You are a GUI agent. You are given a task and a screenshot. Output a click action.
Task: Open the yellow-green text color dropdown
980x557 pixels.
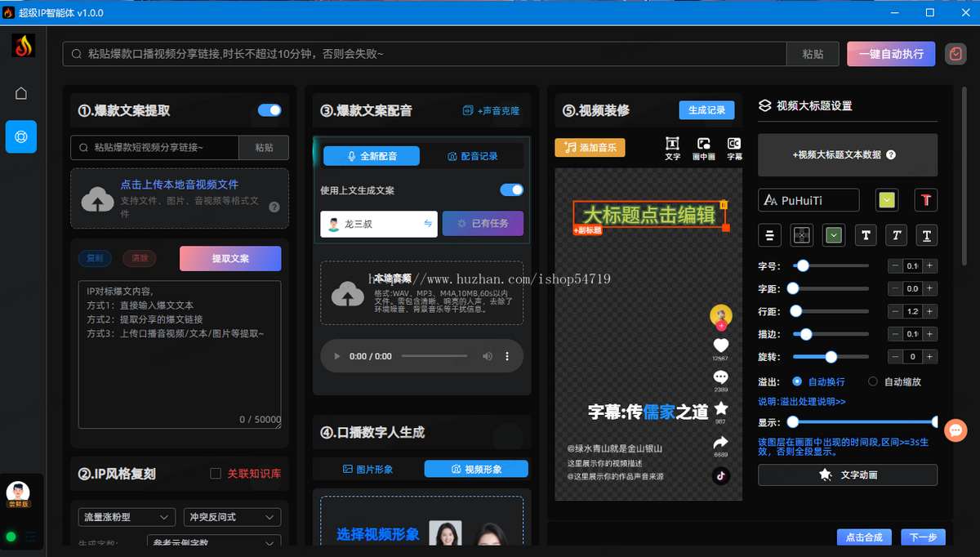[887, 200]
